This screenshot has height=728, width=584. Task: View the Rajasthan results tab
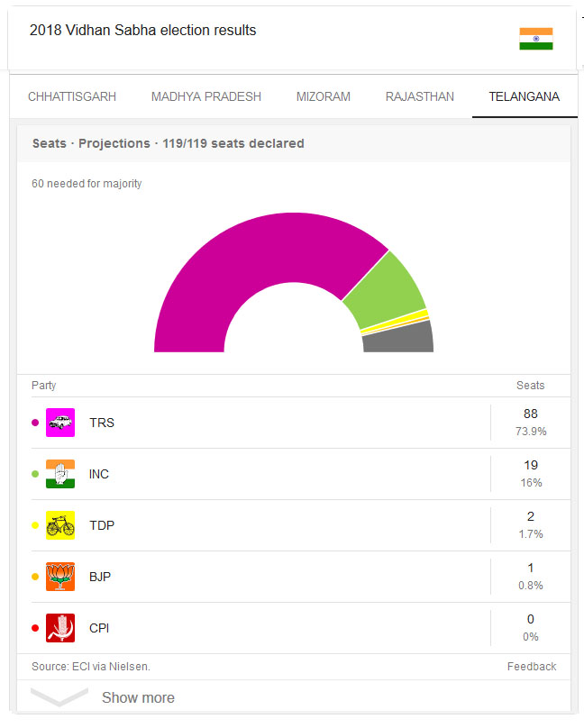(420, 96)
